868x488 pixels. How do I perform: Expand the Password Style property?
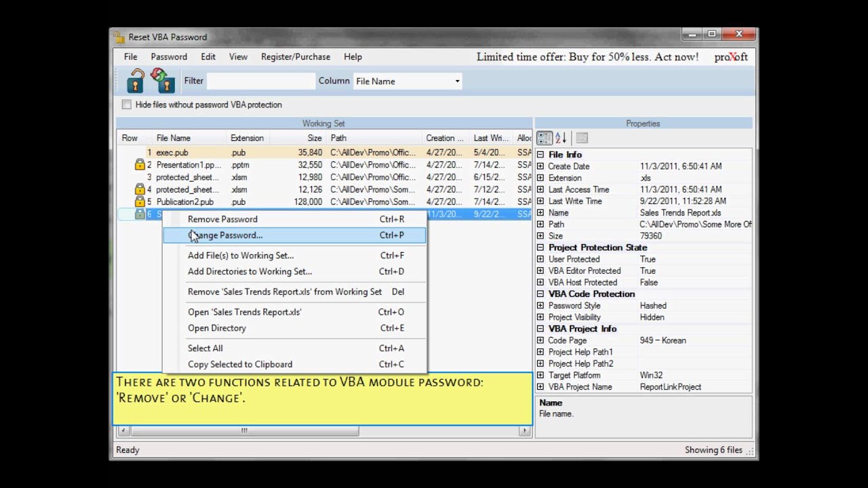[x=540, y=306]
